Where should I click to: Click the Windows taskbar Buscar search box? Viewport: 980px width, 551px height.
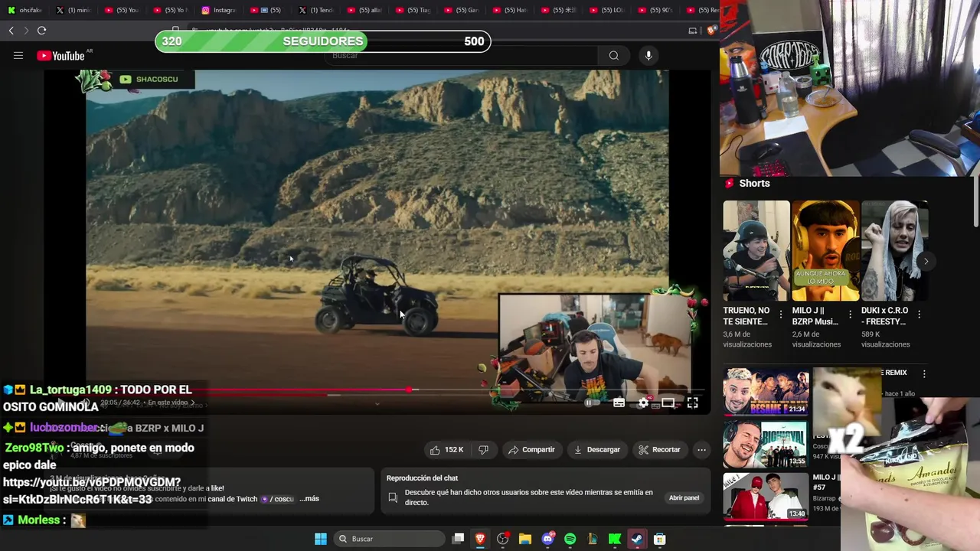[x=390, y=539]
